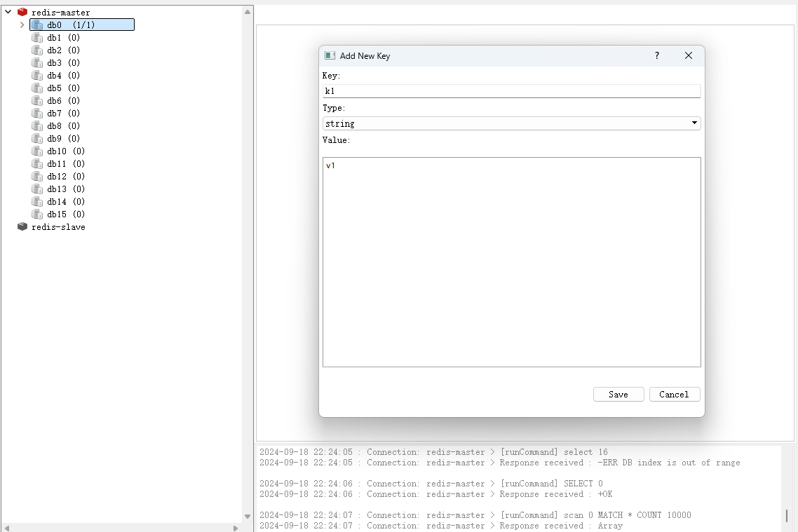Screen dimensions: 798x532
Task: Click the db15 database icon
Action: (37, 214)
